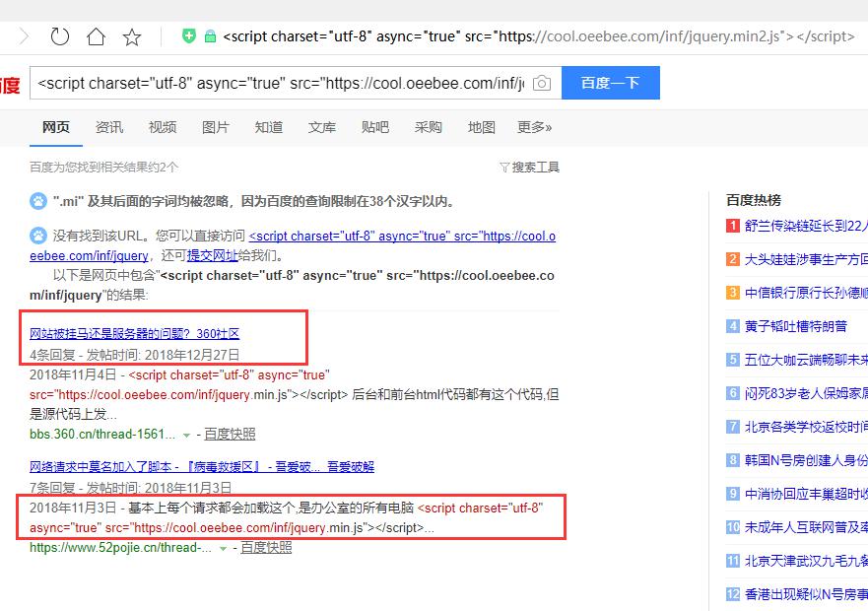Open hot item 2 大头娃娃涉事生产方
The image size is (868, 611).
(x=806, y=259)
